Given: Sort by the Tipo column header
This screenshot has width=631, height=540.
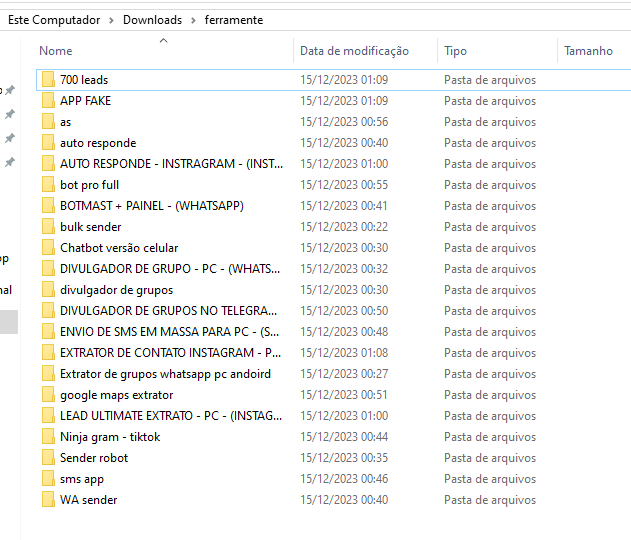Looking at the screenshot, I should point(456,51).
